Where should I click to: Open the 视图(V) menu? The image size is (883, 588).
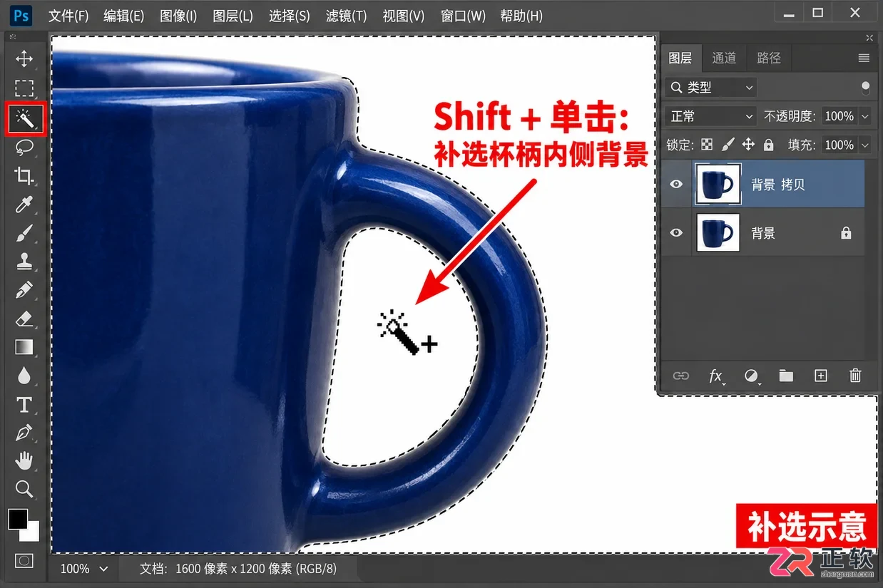pyautogui.click(x=403, y=16)
